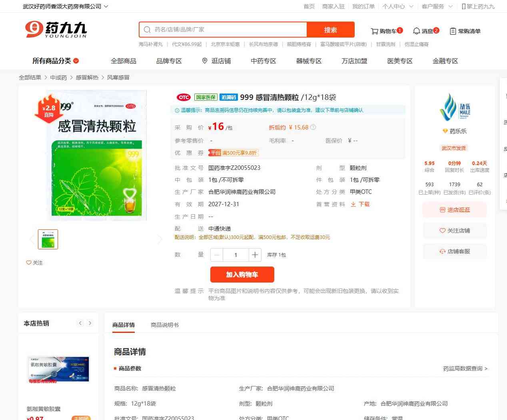Open the message bell notifications
The image size is (507, 420).
(x=416, y=31)
